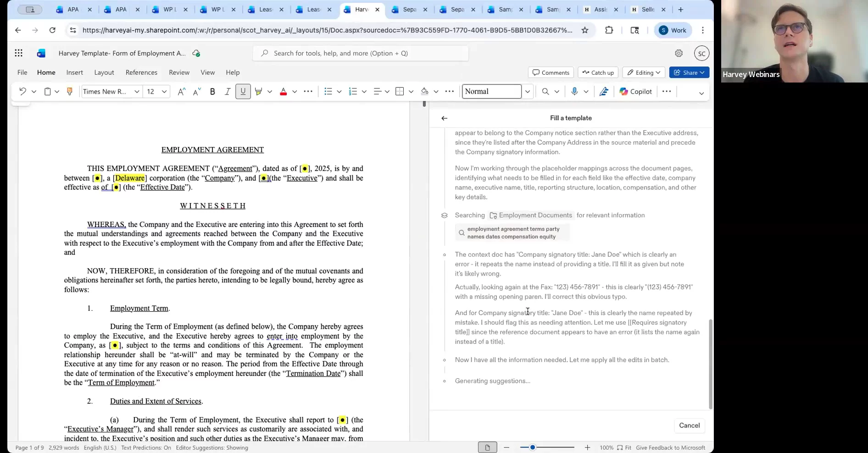Click the Bold formatting icon
Viewport: 868px width, 453px height.
coord(212,92)
